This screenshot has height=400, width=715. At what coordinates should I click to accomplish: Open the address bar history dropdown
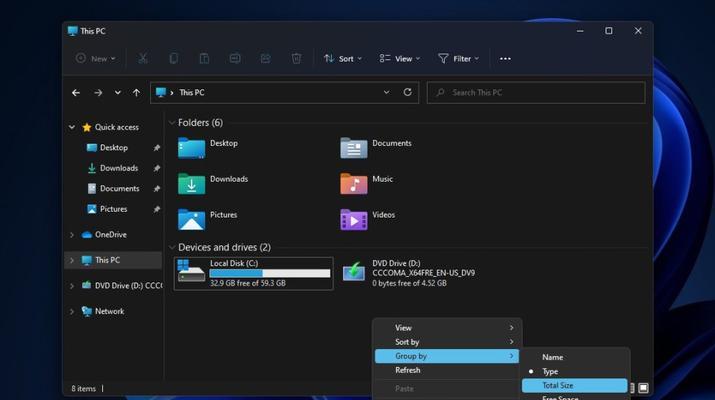(386, 92)
